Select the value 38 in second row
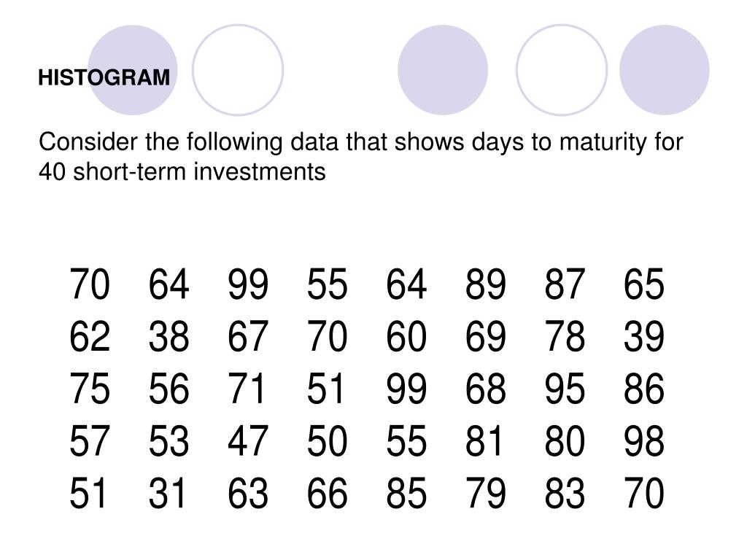747x560 pixels. coord(169,336)
